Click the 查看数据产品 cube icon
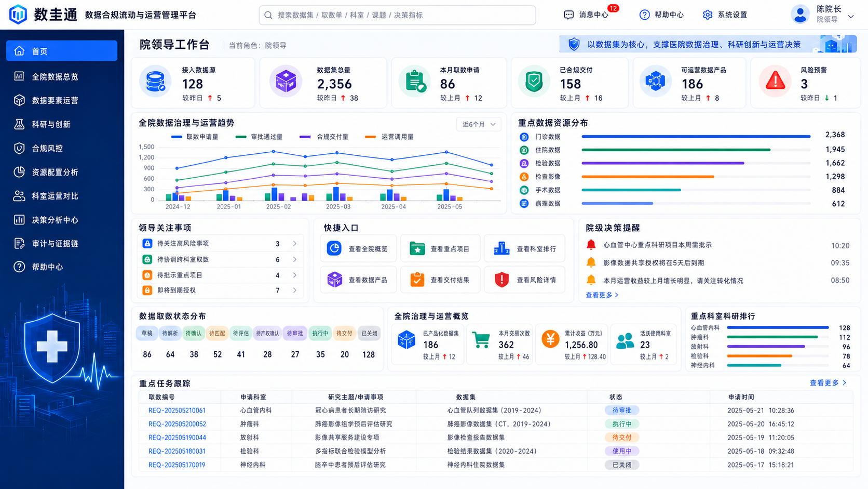The width and height of the screenshot is (868, 489). tap(335, 280)
